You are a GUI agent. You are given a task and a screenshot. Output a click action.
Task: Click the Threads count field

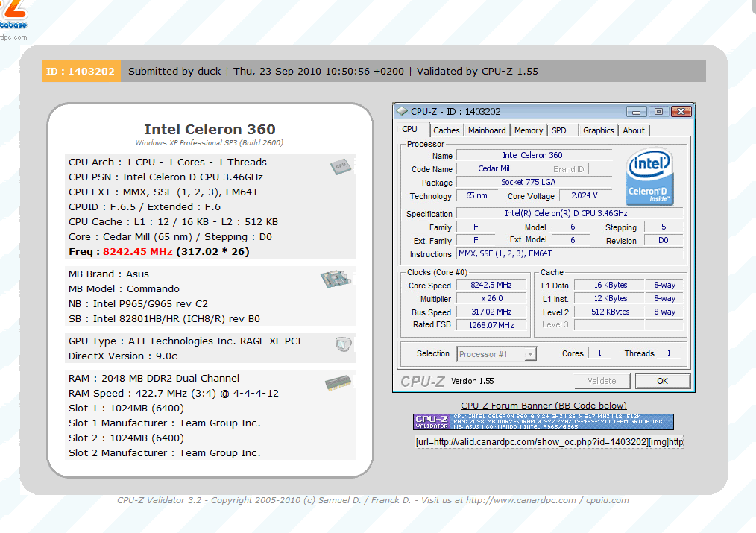[670, 353]
